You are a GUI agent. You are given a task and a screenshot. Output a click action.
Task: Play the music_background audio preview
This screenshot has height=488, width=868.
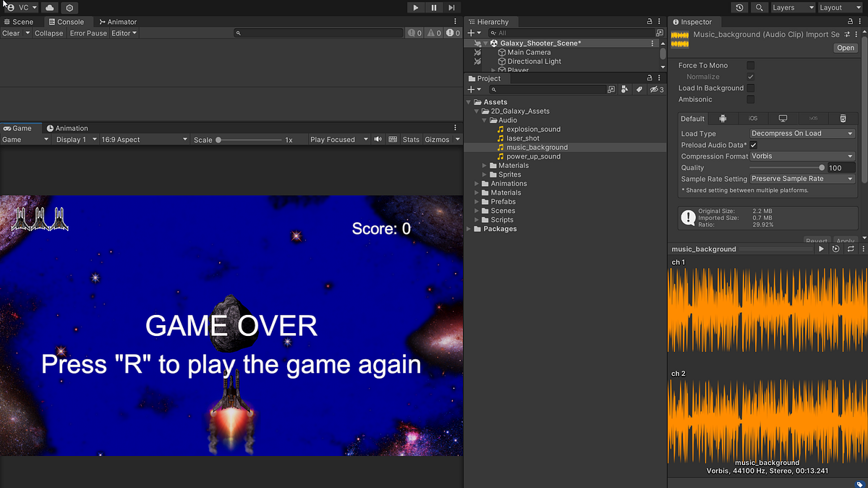click(821, 248)
